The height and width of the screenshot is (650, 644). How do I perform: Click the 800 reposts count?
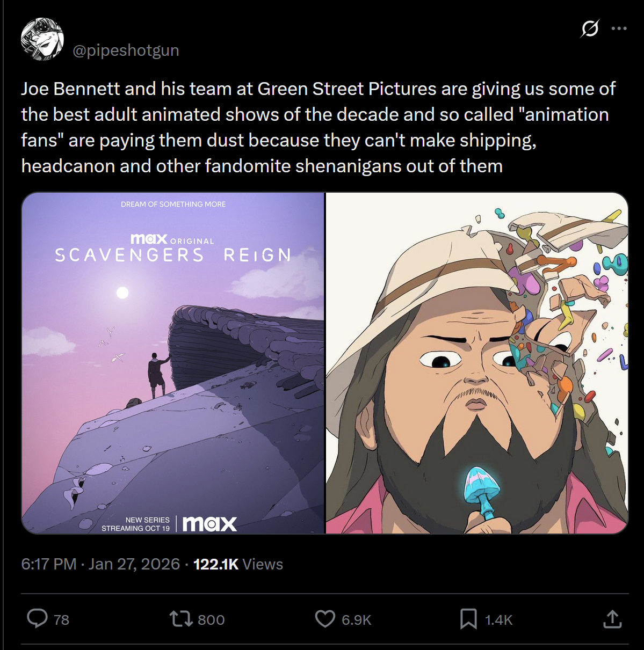click(211, 620)
